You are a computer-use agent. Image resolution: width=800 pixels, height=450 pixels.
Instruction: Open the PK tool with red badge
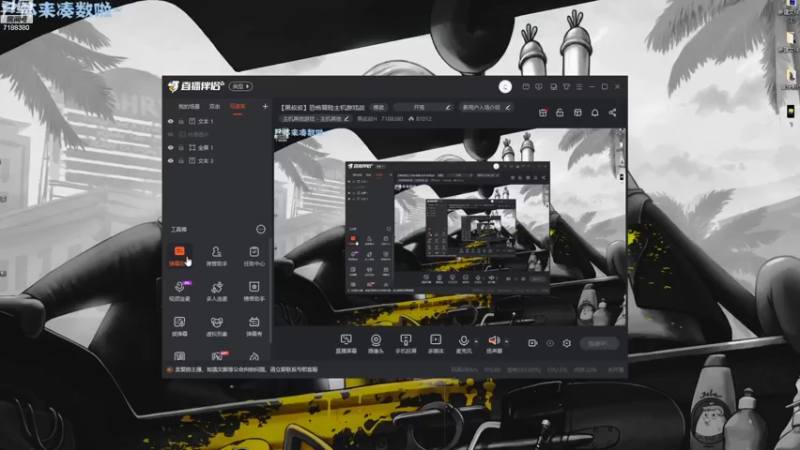(218, 356)
